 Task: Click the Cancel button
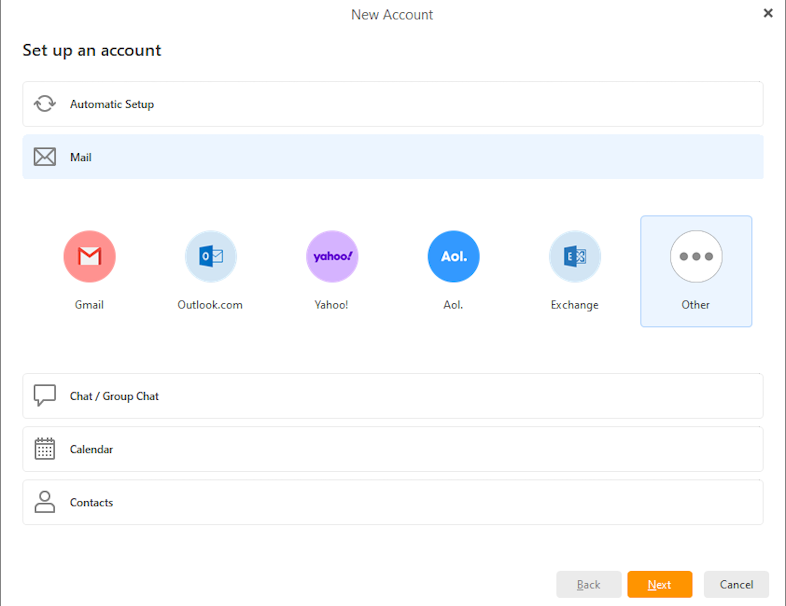click(736, 584)
